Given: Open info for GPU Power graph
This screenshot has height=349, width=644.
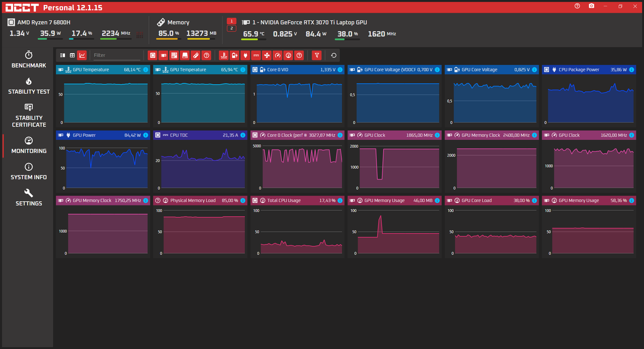Looking at the screenshot, I should (146, 135).
